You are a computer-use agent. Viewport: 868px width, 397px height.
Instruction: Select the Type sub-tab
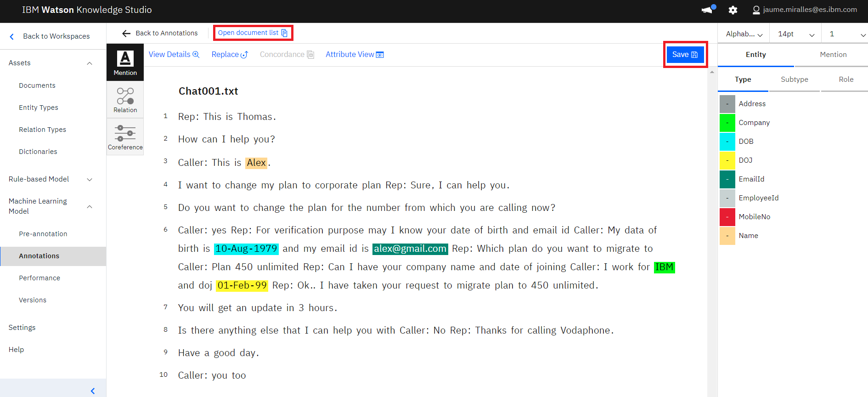pyautogui.click(x=743, y=79)
